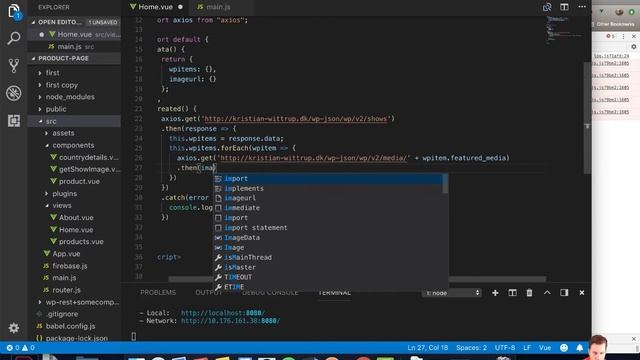The image size is (640, 360).
Task: Choose 'isMainThread' from the autocomplete list
Action: [x=328, y=257]
